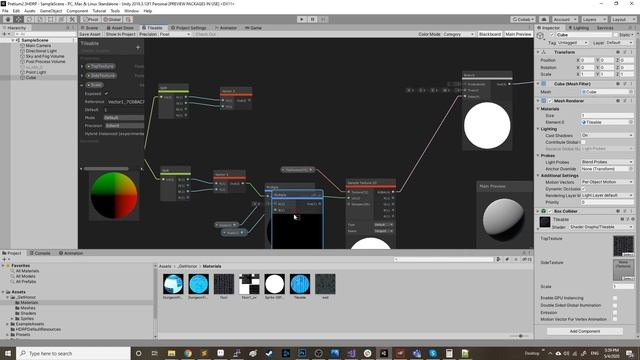Collapse the SampleScene hierarchy
640x360 pixels.
(13, 40)
